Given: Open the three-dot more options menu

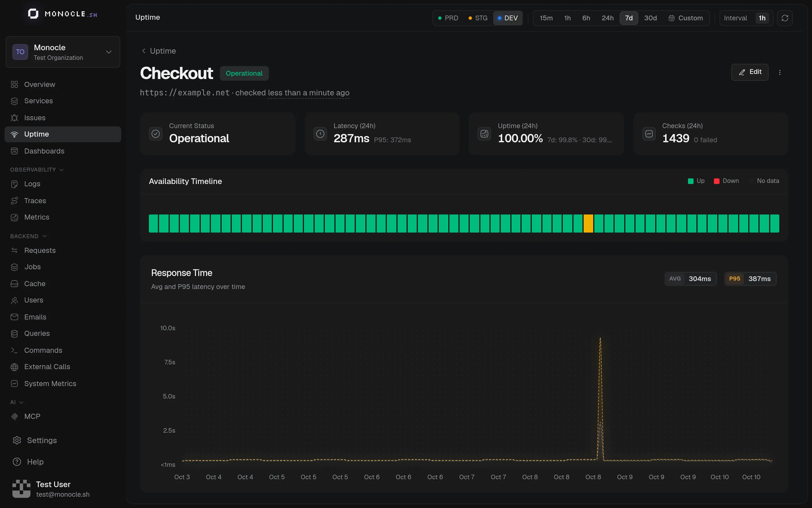Looking at the screenshot, I should pos(780,72).
